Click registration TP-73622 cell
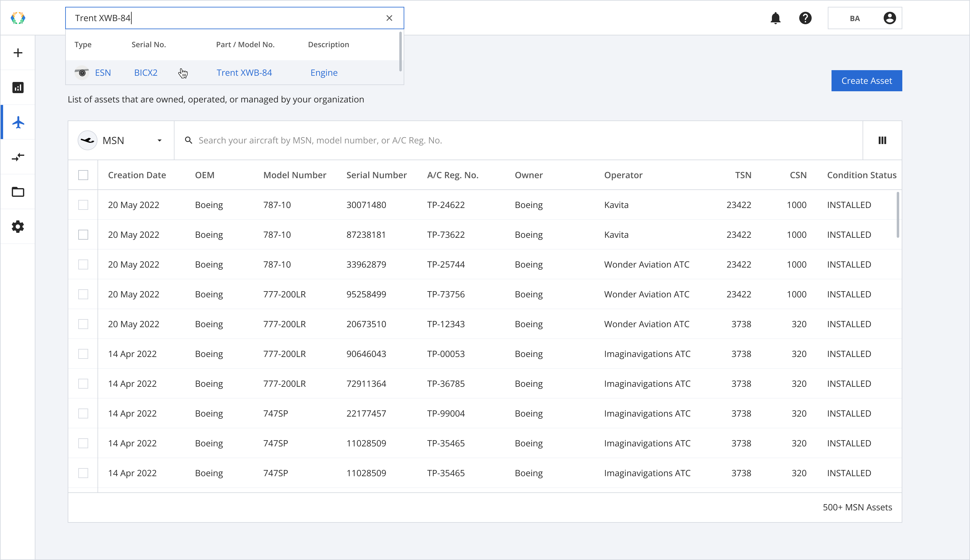Image resolution: width=970 pixels, height=560 pixels. pyautogui.click(x=446, y=235)
